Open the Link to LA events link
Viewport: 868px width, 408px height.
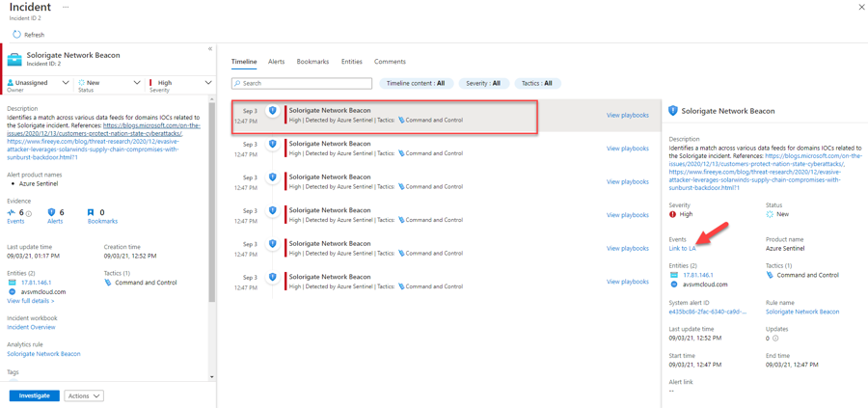point(682,249)
